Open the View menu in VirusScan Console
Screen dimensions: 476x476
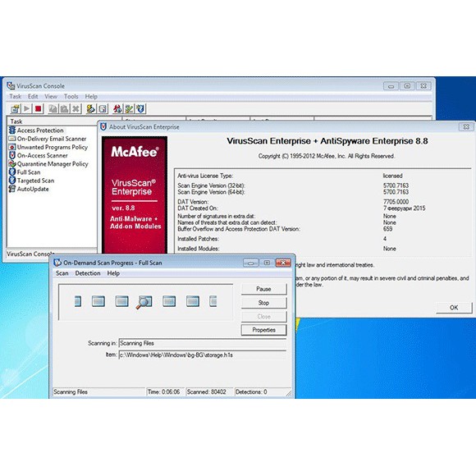click(x=51, y=97)
